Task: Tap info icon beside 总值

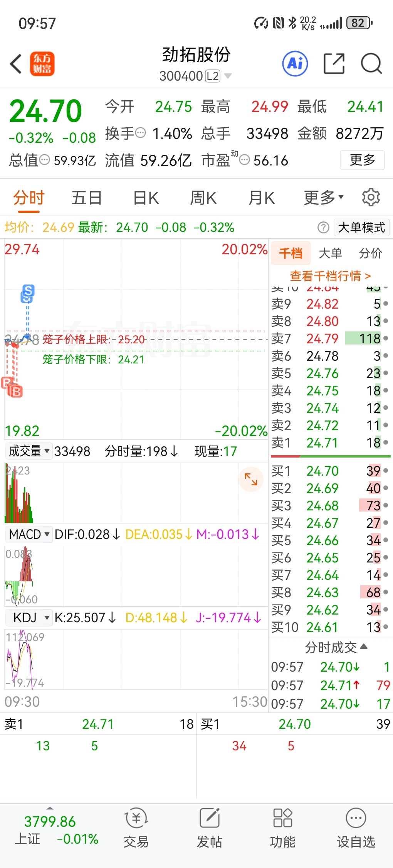Action: [x=45, y=160]
